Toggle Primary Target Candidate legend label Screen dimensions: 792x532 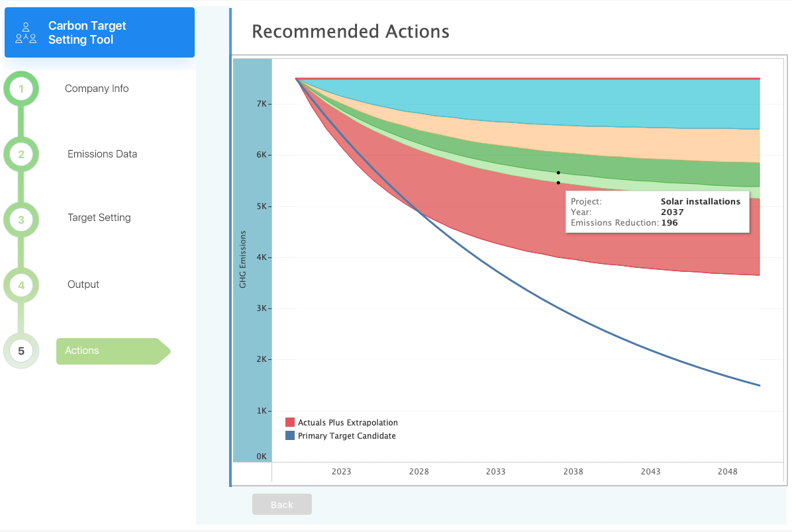point(346,435)
